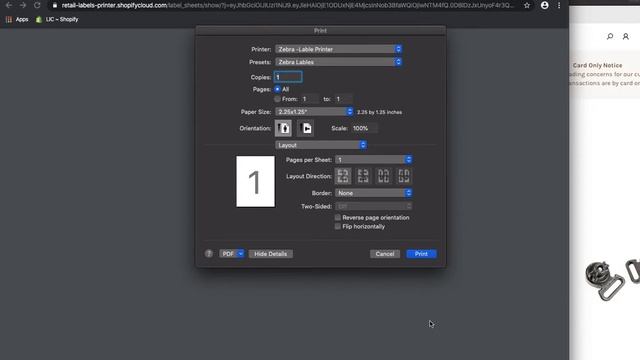Click search icon in right window
This screenshot has width=640, height=360.
tap(610, 36)
